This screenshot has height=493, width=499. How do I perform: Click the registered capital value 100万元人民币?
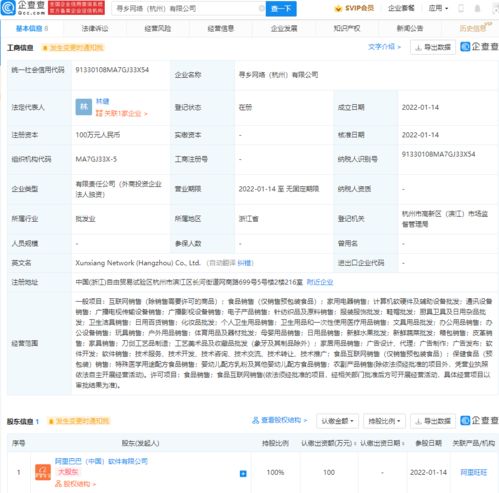(x=98, y=135)
